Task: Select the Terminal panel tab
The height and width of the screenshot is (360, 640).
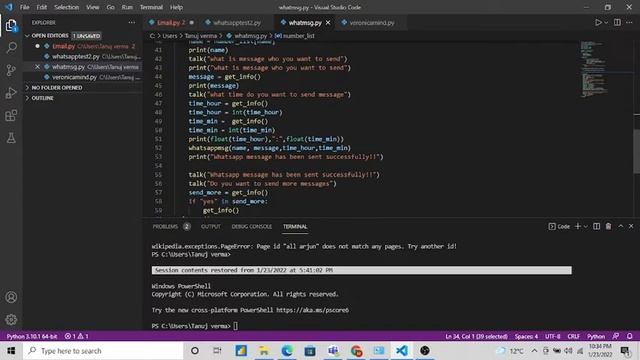Action: click(295, 227)
